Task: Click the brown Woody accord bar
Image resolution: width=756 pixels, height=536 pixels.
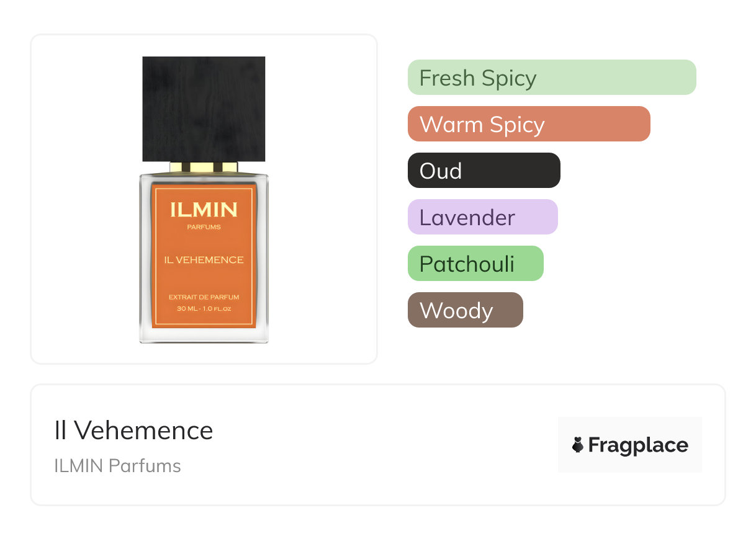Action: (465, 310)
